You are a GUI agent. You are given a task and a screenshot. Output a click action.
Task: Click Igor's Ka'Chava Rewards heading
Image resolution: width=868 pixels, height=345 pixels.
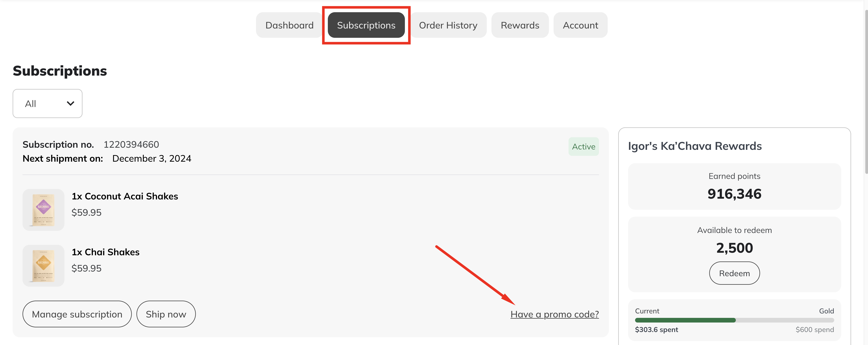pos(694,146)
